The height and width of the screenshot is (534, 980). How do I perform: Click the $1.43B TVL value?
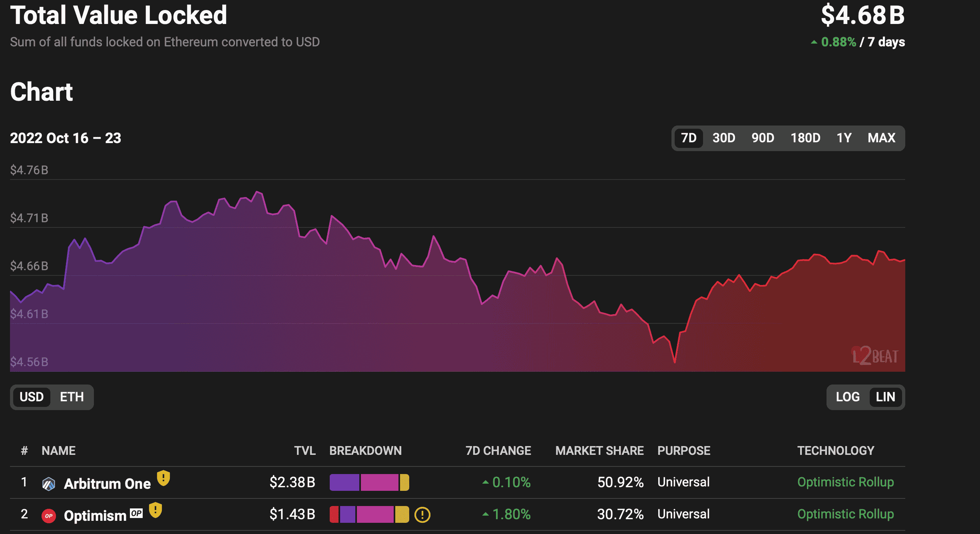tap(293, 514)
